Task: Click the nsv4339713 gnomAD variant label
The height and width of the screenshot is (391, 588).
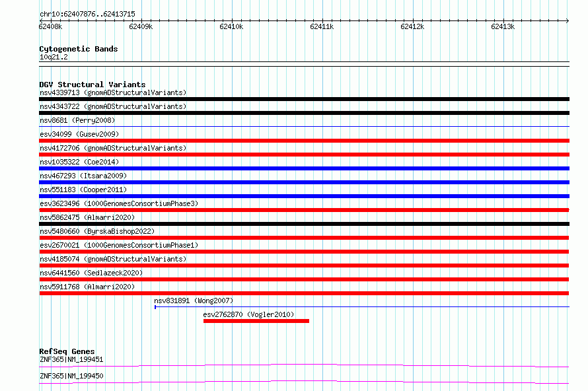Action: [x=113, y=92]
